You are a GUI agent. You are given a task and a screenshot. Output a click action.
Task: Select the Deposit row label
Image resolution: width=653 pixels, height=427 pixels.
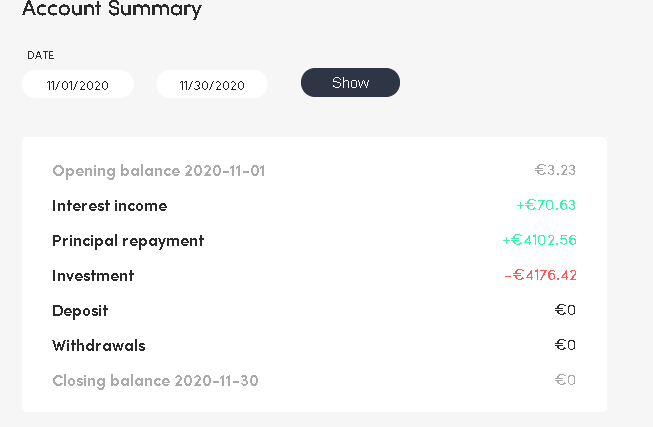click(x=80, y=311)
